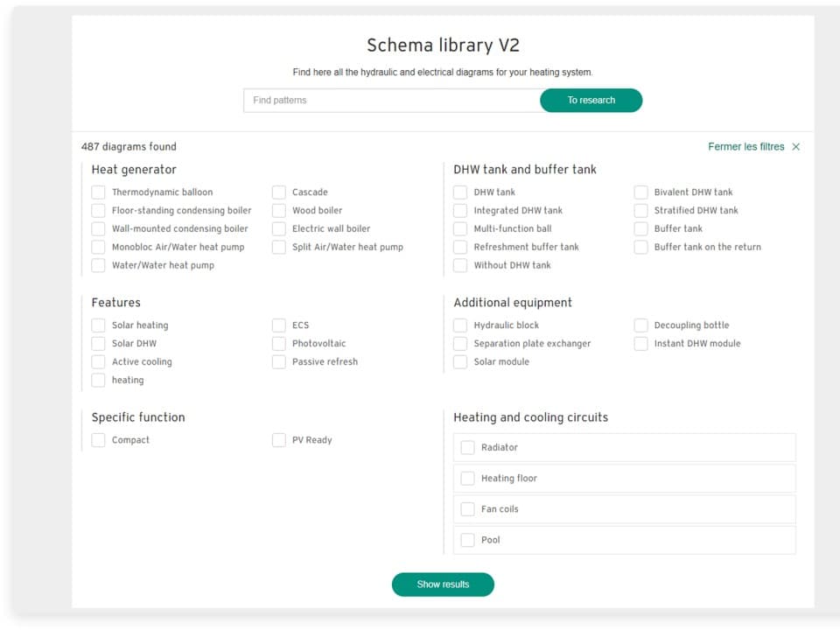
Task: Enable the Solar heating feature
Action: pyautogui.click(x=98, y=325)
